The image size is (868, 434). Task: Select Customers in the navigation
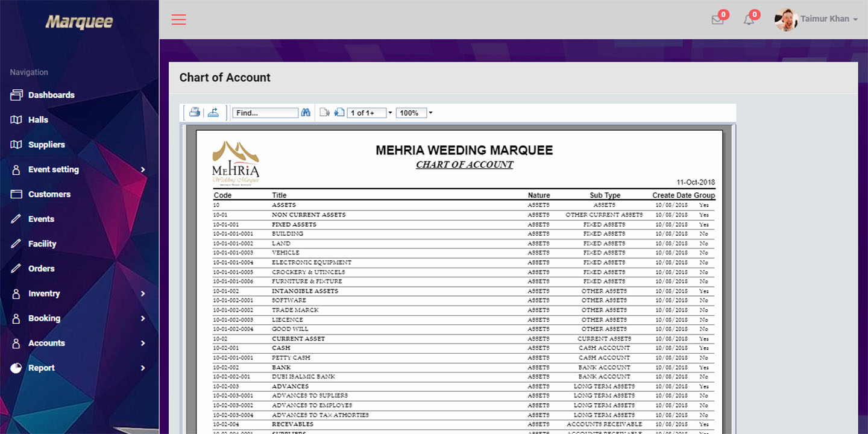pos(49,194)
